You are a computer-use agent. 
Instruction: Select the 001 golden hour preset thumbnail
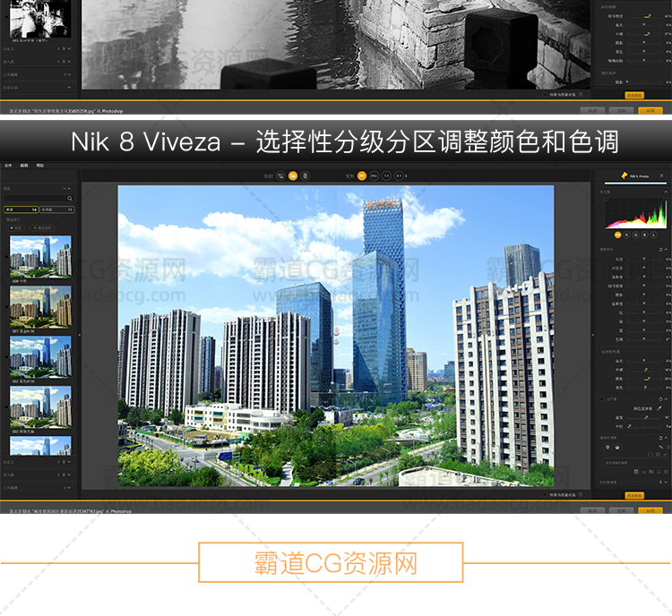pos(40,307)
